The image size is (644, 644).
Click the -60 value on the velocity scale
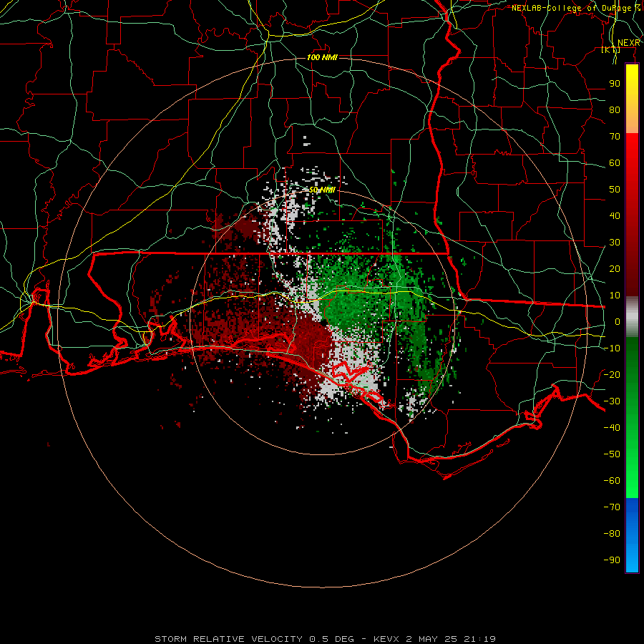(612, 481)
